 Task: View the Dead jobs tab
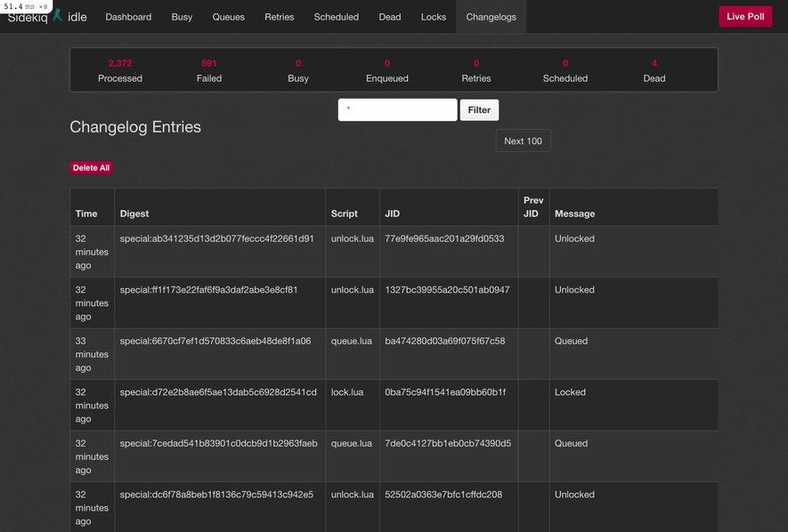coord(390,17)
